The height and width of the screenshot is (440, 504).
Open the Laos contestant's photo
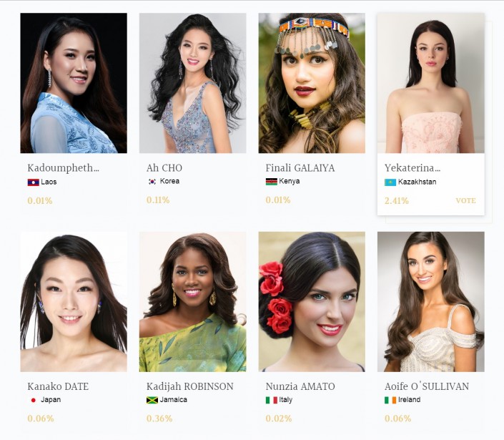coord(74,83)
